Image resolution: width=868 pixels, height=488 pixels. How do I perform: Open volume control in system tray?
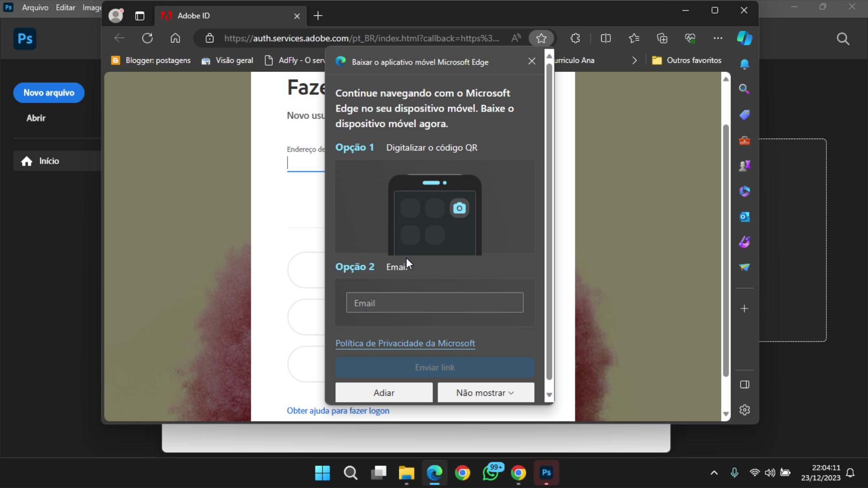click(770, 473)
